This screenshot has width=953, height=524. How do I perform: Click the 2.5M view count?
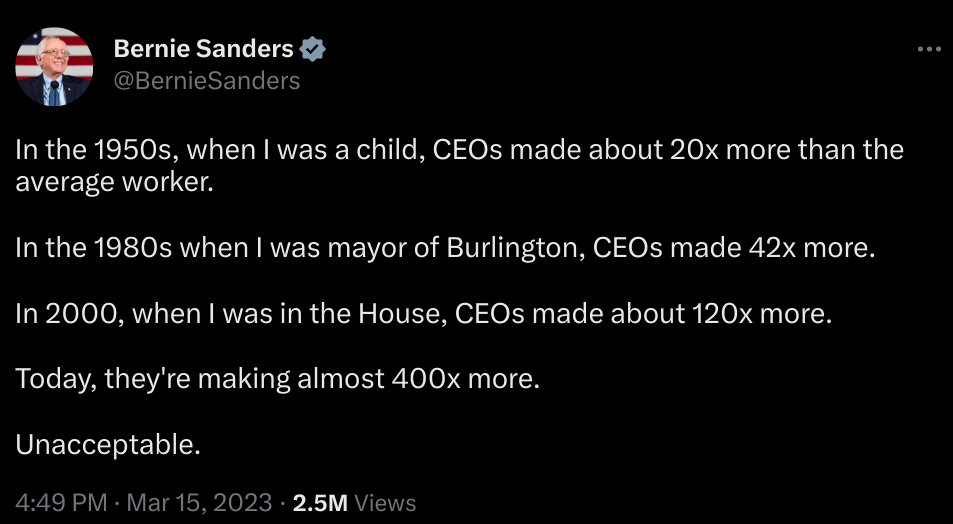point(320,503)
